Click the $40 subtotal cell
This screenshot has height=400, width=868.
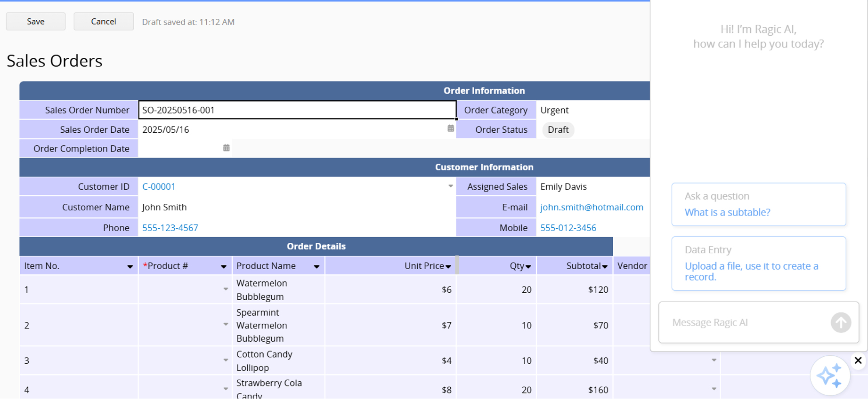click(575, 360)
